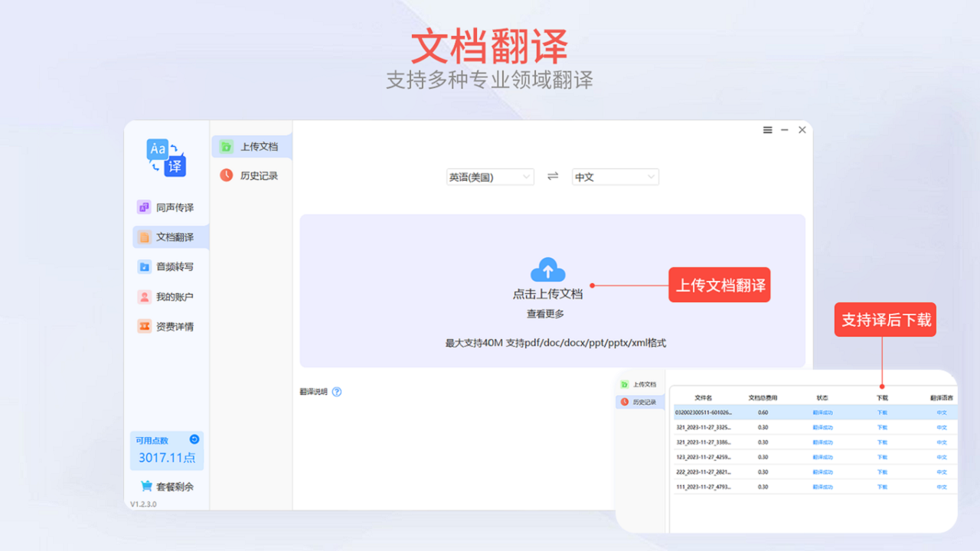The height and width of the screenshot is (551, 980).
Task: Switch to the 上传文档 tab
Action: click(250, 145)
